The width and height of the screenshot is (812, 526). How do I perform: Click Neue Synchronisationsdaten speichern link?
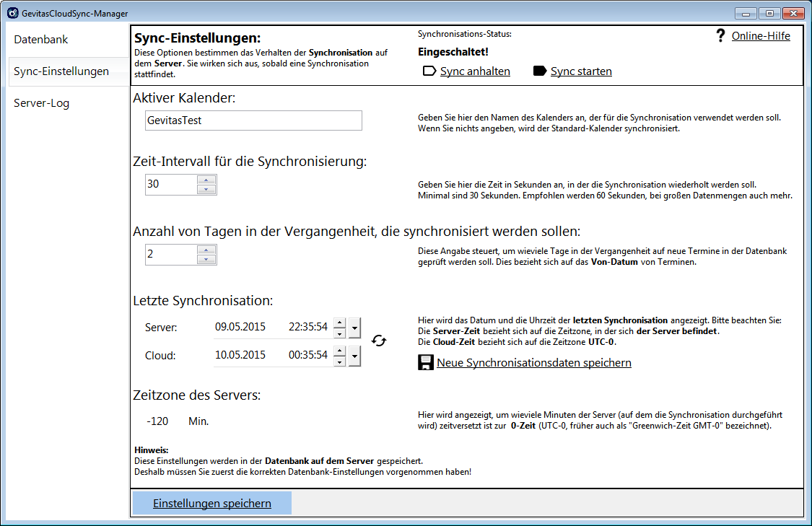534,362
